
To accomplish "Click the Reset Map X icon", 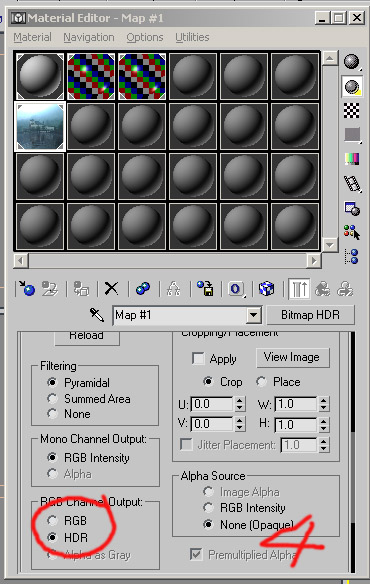I will pos(111,288).
